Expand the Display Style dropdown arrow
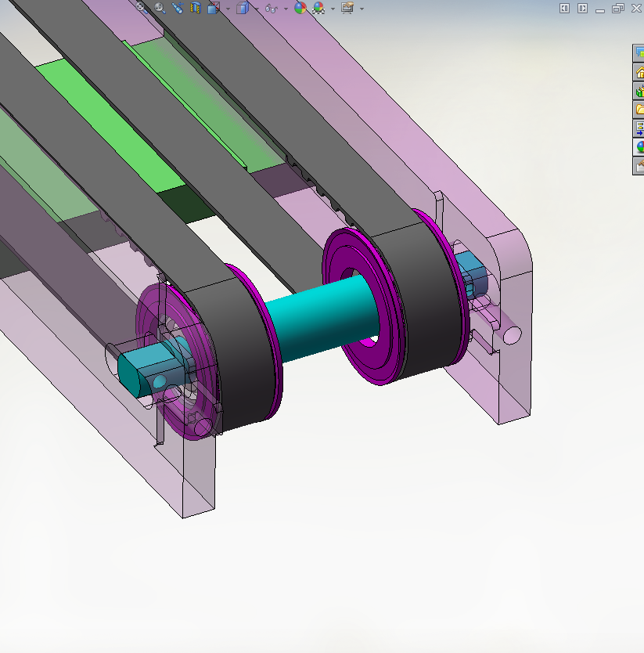This screenshot has height=653, width=644. click(257, 9)
